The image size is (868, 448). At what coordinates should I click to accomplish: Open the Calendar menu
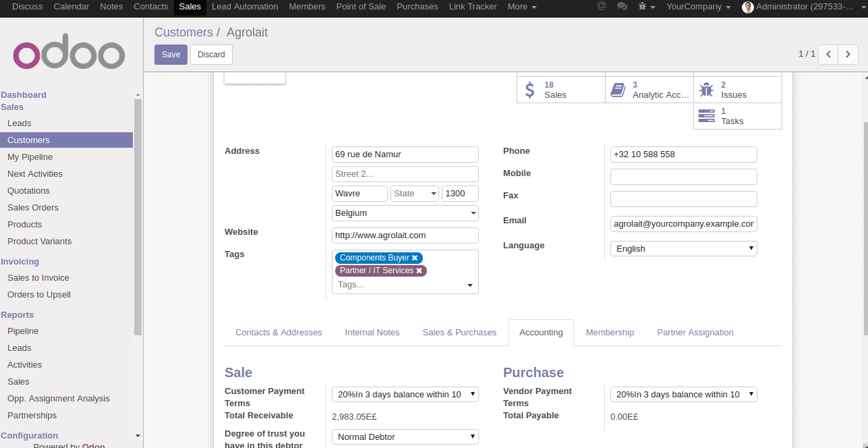pos(71,7)
